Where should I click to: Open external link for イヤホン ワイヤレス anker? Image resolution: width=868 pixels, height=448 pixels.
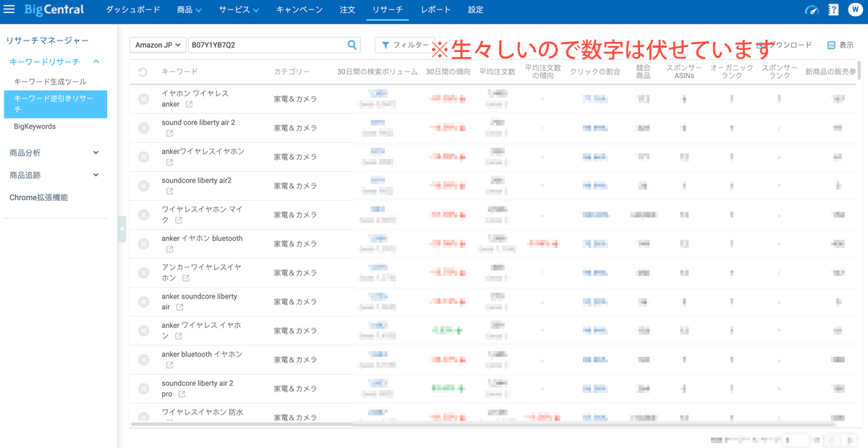tap(189, 105)
